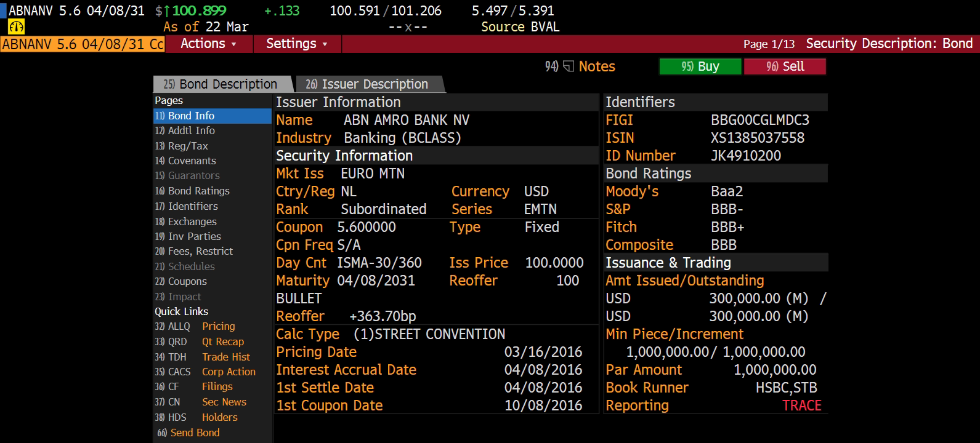Screen dimensions: 980x443
Task: Click the Pricing Date 03/16/2016
Action: coord(543,352)
